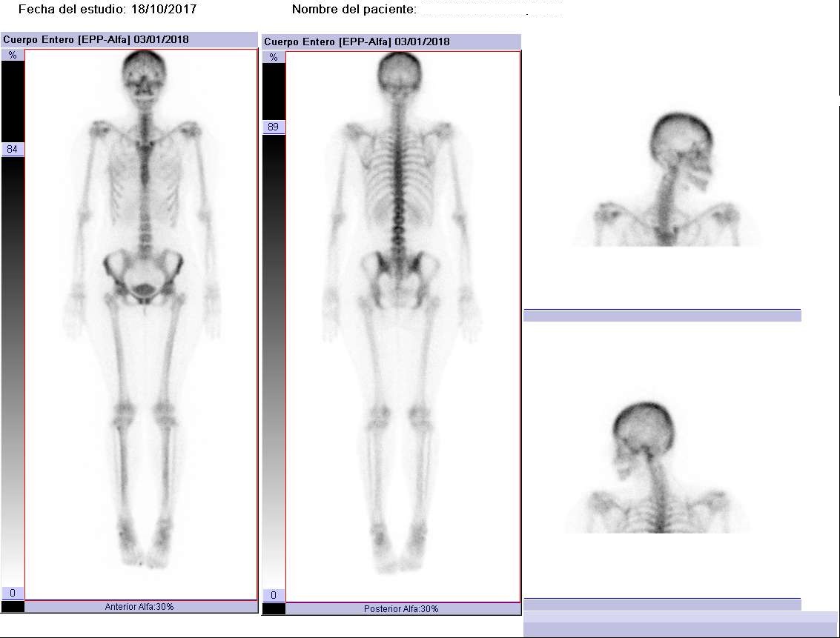Select the posterior whole-body bone scan image
The height and width of the screenshot is (638, 840).
coord(403,327)
